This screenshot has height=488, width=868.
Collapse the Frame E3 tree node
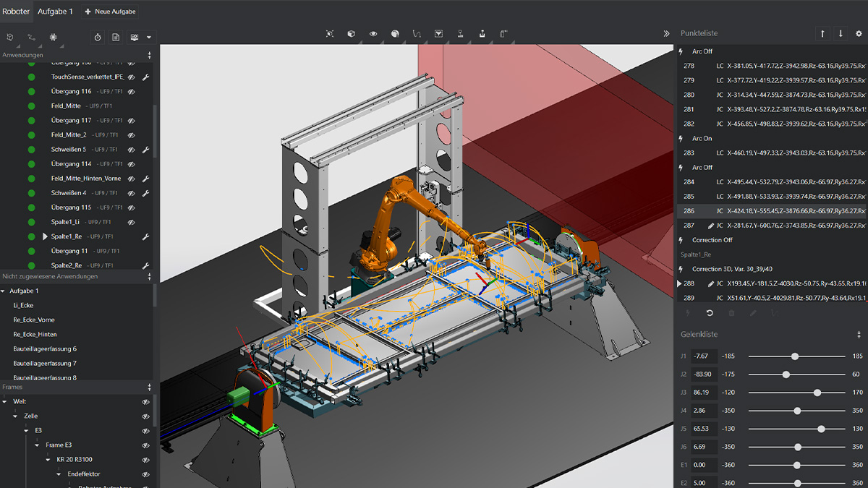point(37,445)
